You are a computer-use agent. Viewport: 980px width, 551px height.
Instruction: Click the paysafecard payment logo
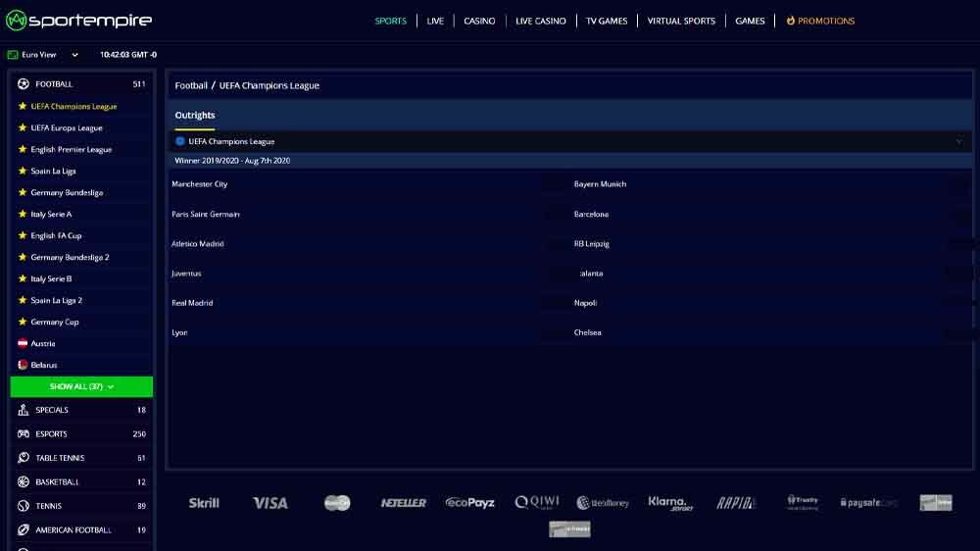(x=868, y=503)
